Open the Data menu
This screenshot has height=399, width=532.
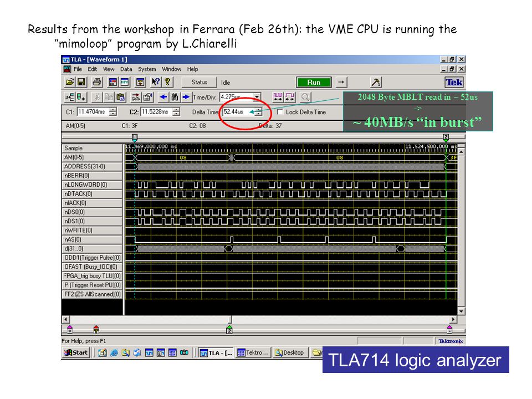click(126, 69)
